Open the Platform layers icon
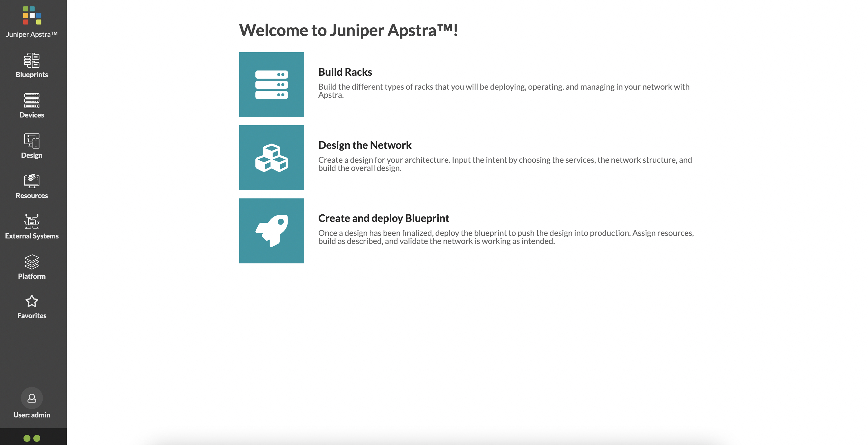868x445 pixels. [32, 262]
